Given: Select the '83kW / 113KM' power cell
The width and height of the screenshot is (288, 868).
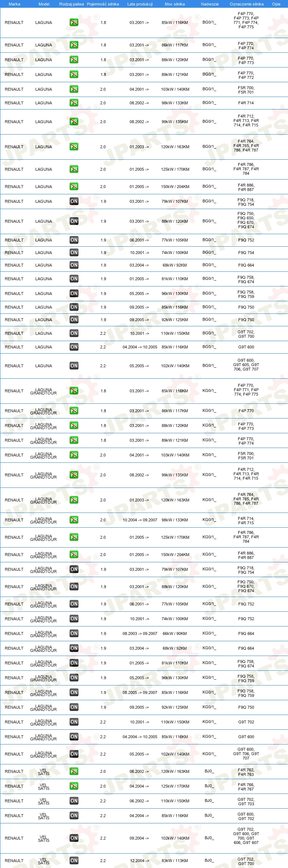Looking at the screenshot, I should pos(175,861).
